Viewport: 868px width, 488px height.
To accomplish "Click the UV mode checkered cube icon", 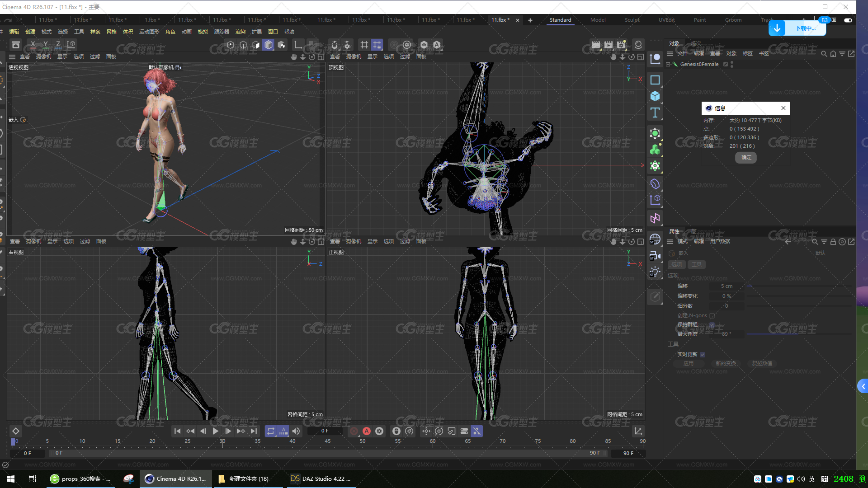I will click(x=281, y=45).
